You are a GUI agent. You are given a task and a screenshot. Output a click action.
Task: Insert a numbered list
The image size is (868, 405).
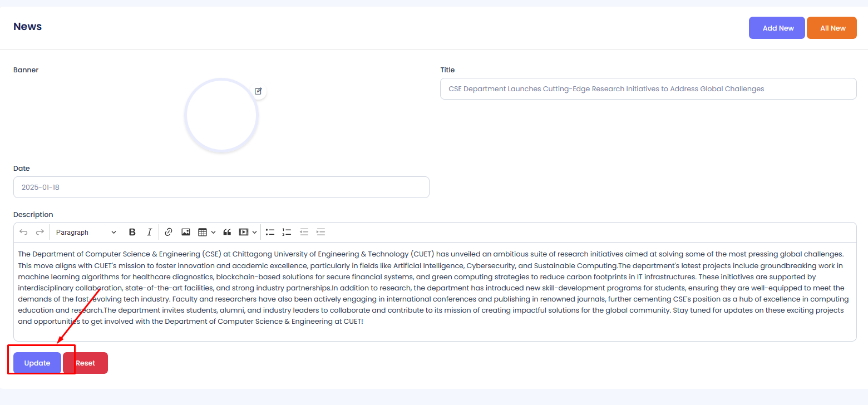(287, 232)
